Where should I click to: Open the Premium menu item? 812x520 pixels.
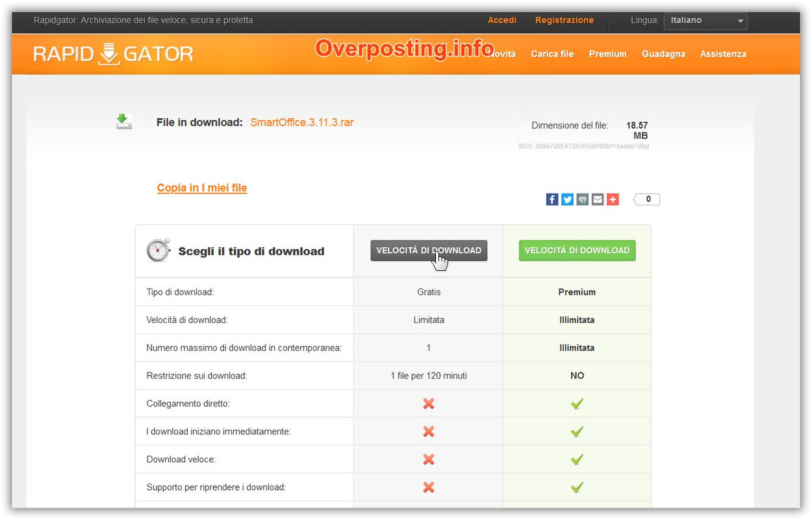pyautogui.click(x=607, y=54)
